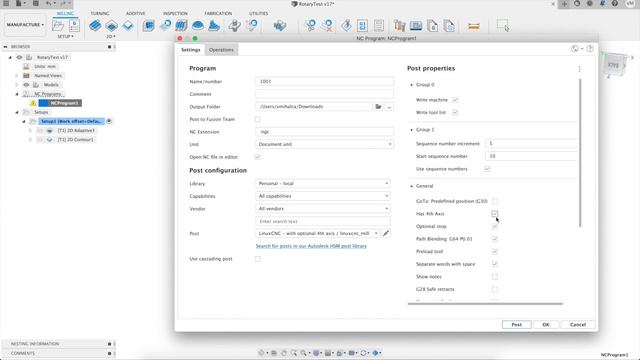Click the Post properties vertical scrollbar
640x360 pixels.
[580, 153]
